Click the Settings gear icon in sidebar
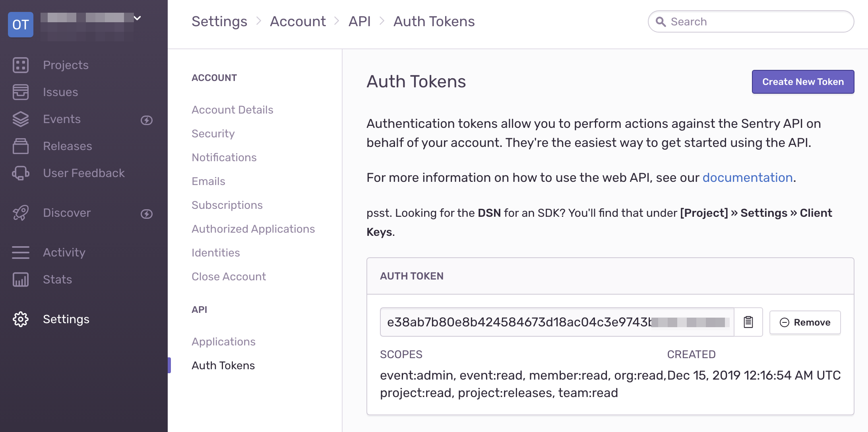The width and height of the screenshot is (868, 432). click(21, 319)
